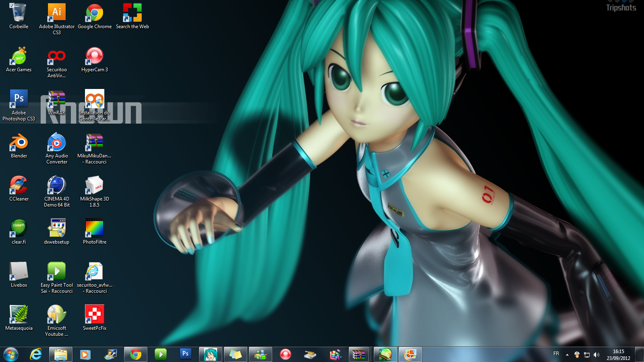Launch the HyperCam 3 desktop shortcut
644x362 pixels.
pyautogui.click(x=95, y=60)
